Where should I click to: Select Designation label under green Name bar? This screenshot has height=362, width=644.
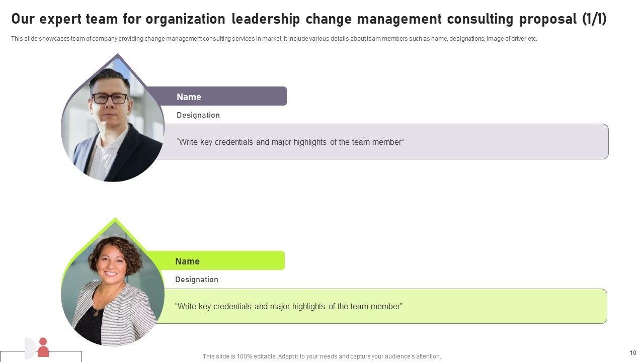tap(197, 280)
